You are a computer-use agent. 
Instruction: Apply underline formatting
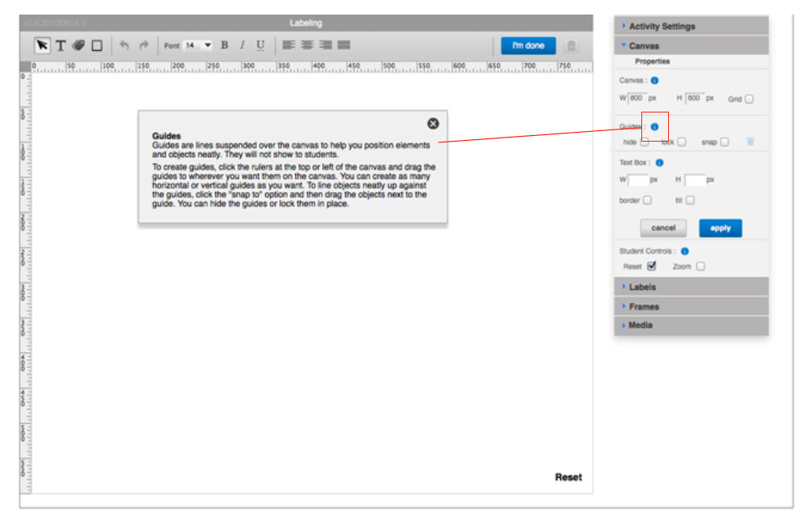[x=260, y=46]
